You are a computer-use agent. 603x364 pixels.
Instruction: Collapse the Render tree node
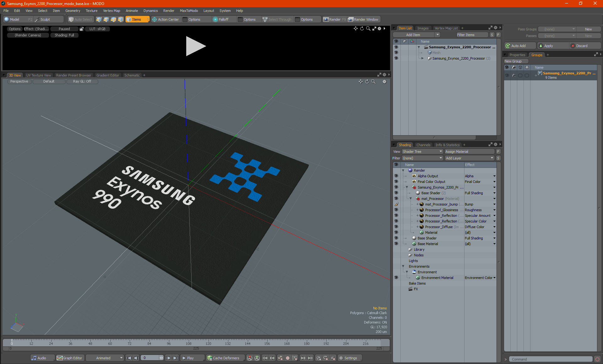coord(403,170)
